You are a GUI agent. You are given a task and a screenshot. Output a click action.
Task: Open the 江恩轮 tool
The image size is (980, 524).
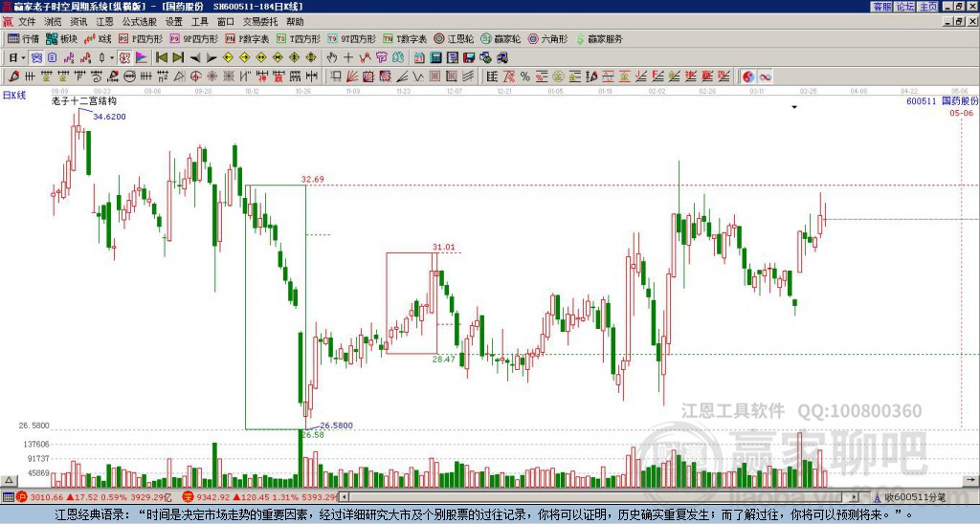point(455,38)
